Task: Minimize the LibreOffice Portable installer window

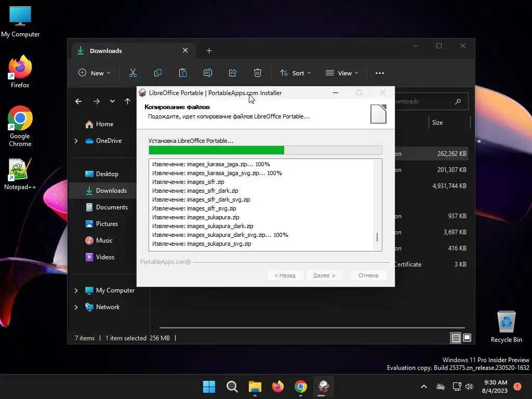Action: (x=336, y=92)
